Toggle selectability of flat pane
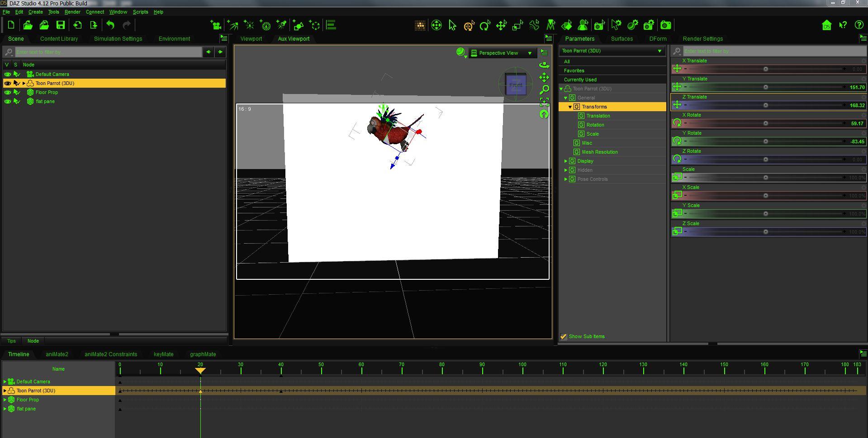 [x=17, y=101]
